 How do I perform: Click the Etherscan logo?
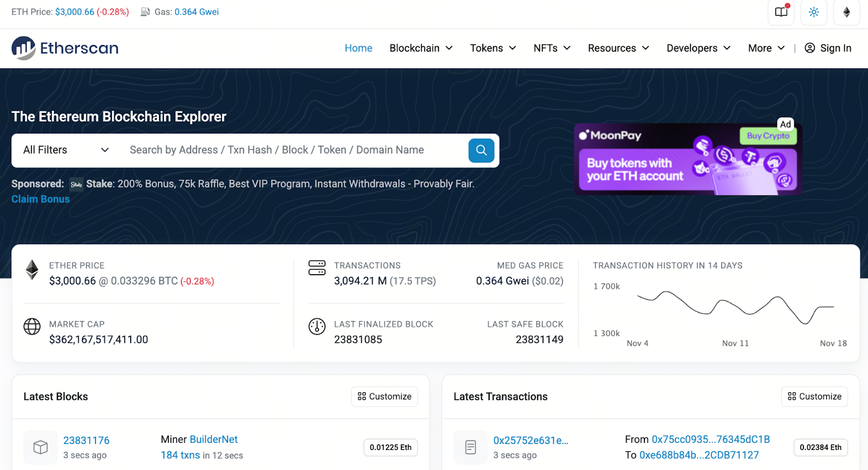(65, 48)
